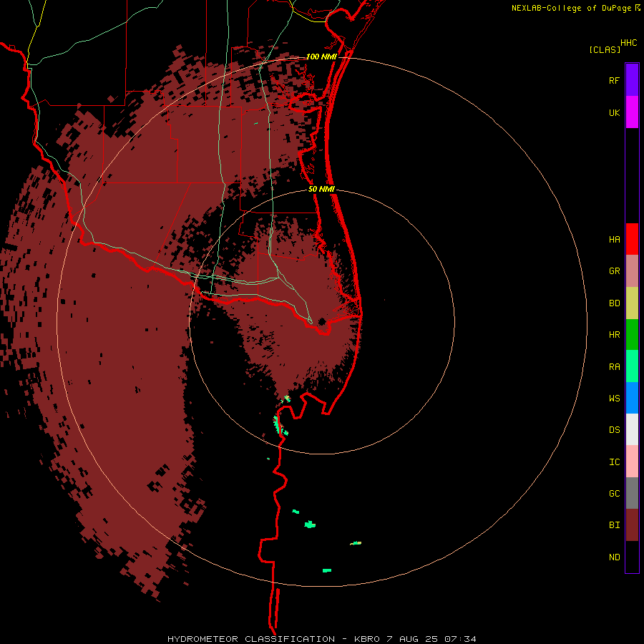Click the 'HR' legend label
This screenshot has height=644, width=644.
click(614, 335)
